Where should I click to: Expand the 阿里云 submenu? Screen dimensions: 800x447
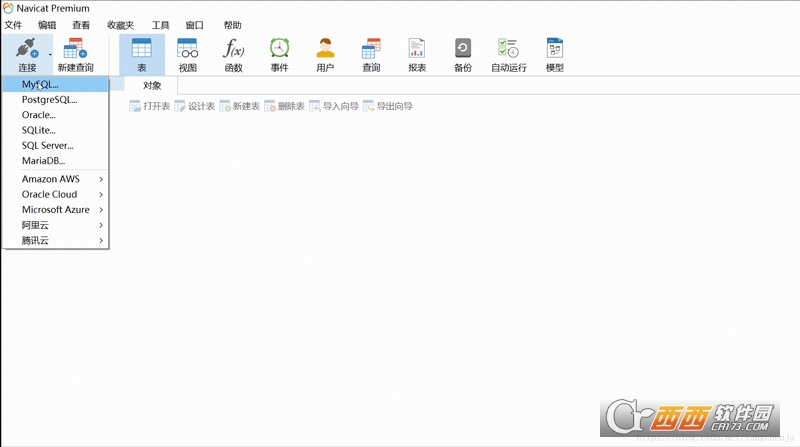click(55, 225)
